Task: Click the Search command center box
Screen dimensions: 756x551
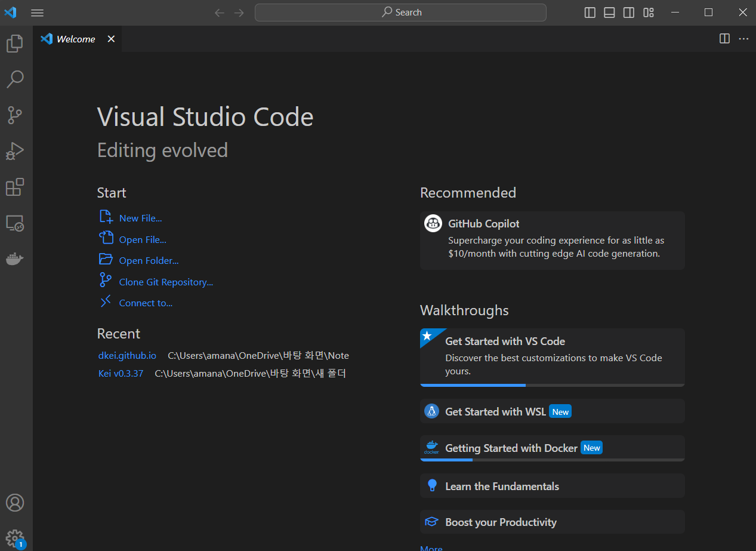Action: (x=400, y=13)
